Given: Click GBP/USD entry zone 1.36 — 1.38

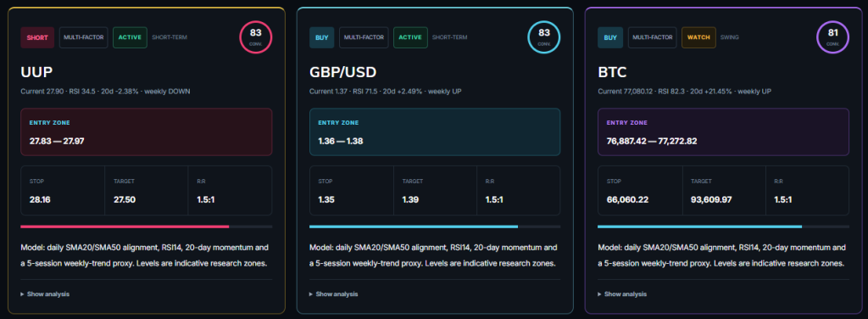Looking at the screenshot, I should point(435,132).
